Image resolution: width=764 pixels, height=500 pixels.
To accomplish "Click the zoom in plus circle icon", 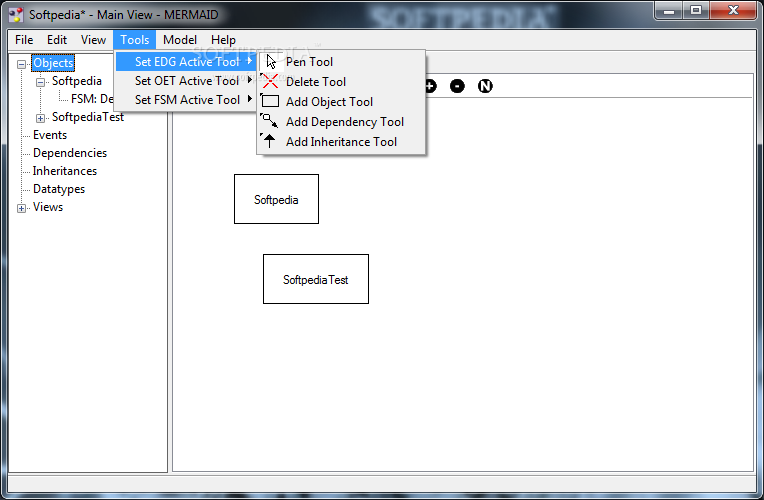I will click(x=430, y=86).
